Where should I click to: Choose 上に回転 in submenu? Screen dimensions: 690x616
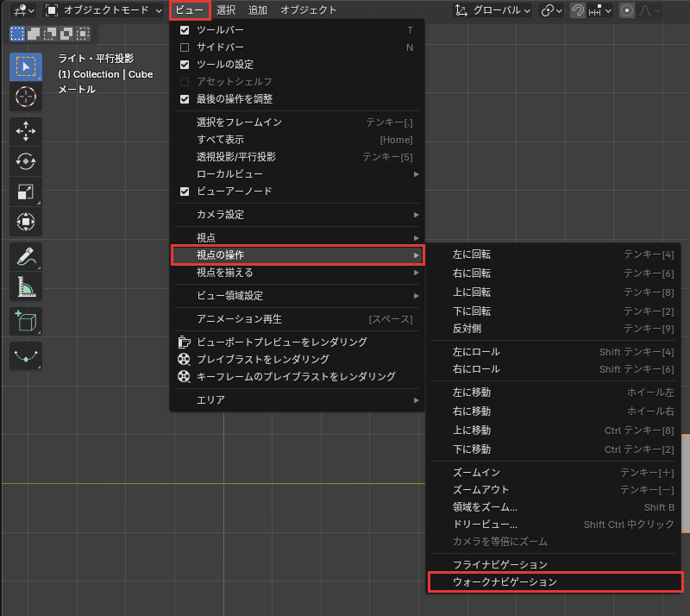pyautogui.click(x=554, y=292)
